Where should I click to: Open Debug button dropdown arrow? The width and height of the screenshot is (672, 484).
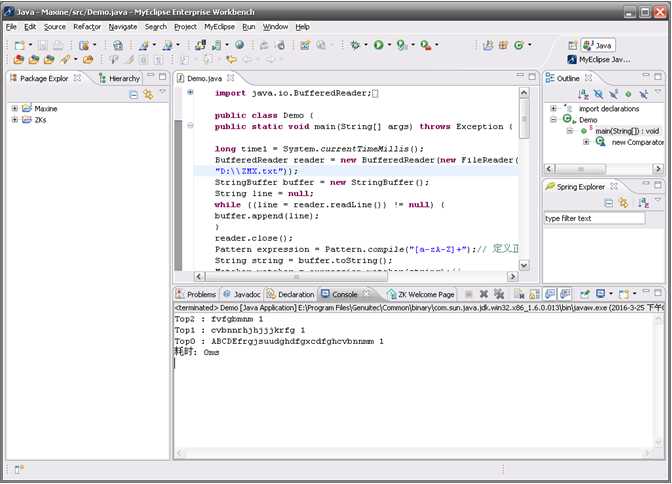[366, 45]
